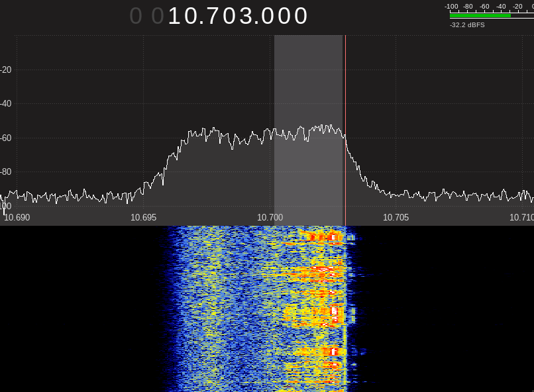Click the -32.2 dBFS level readout
The height and width of the screenshot is (392, 534).
467,24
